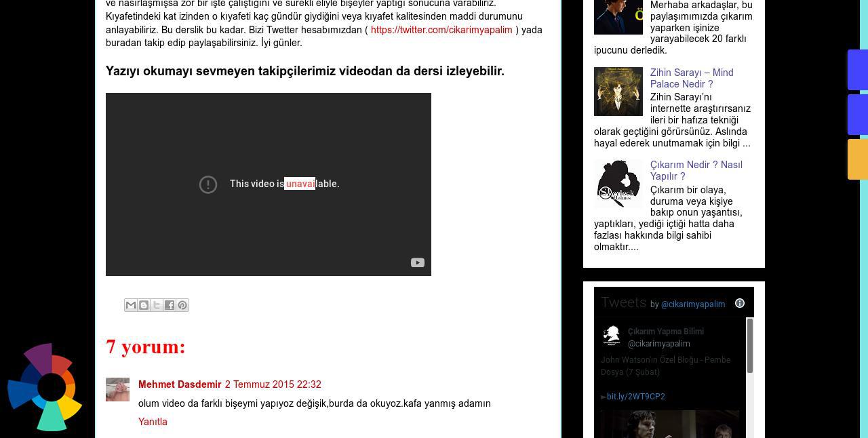Open the colorful wheel icon
The width and height of the screenshot is (868, 438).
[45, 387]
